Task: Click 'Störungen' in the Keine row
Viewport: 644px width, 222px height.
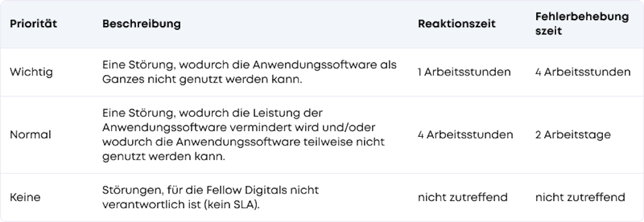Action: click(127, 190)
